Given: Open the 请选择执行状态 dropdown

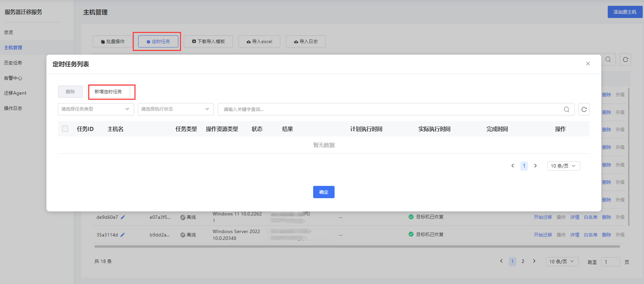Looking at the screenshot, I should 175,109.
